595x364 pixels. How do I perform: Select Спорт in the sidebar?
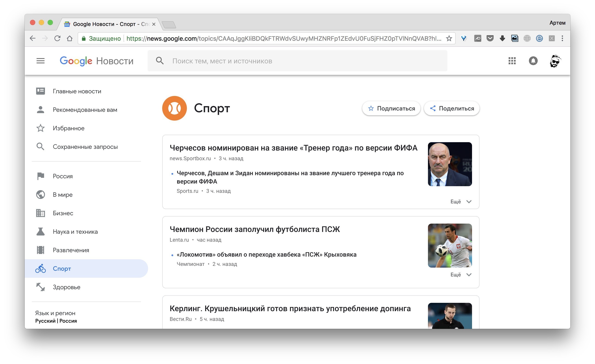[86, 268]
